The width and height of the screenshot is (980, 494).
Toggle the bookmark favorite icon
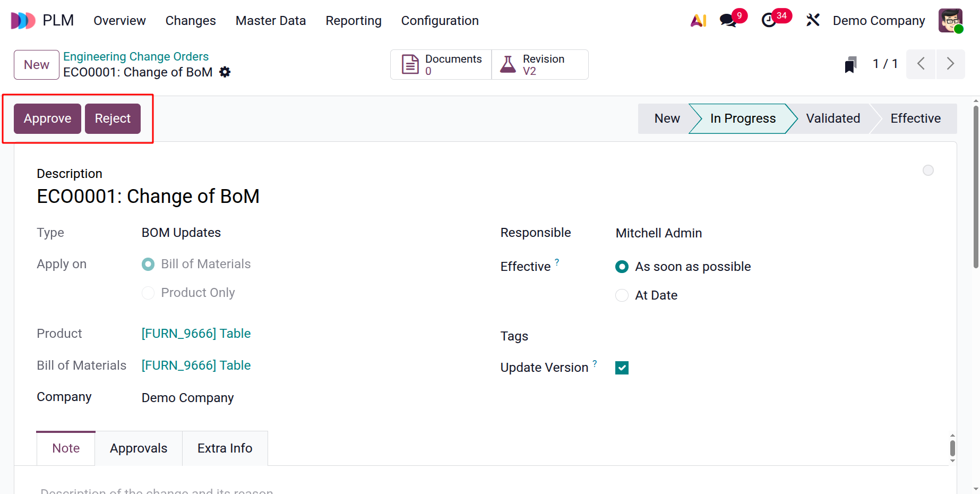(850, 64)
